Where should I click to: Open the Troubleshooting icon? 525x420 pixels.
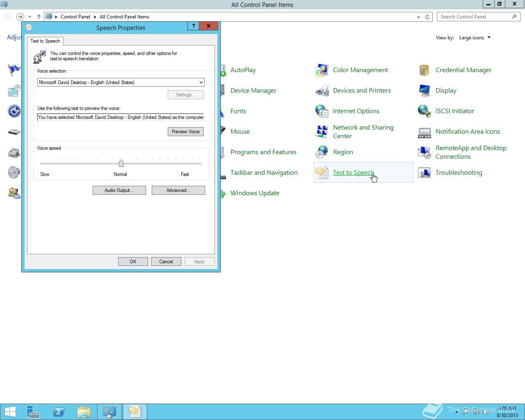(x=424, y=173)
